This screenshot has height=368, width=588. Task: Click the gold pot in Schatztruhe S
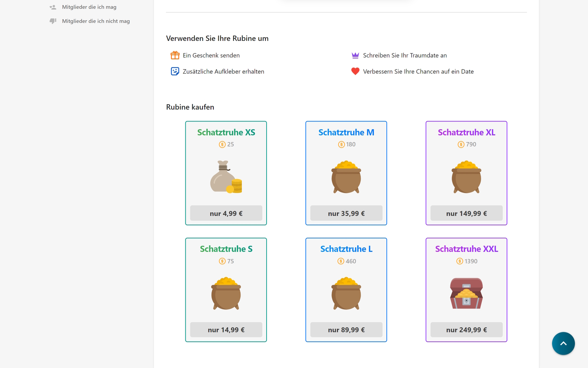pyautogui.click(x=226, y=293)
